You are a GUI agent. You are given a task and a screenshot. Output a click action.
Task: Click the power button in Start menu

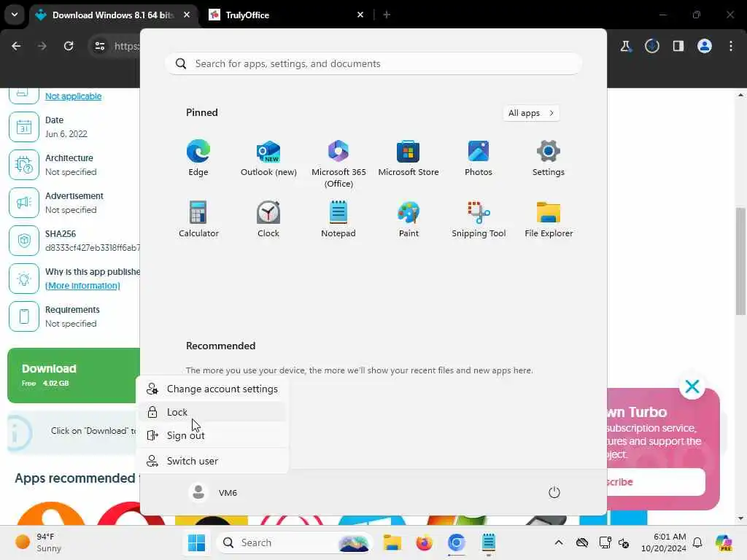(x=554, y=492)
